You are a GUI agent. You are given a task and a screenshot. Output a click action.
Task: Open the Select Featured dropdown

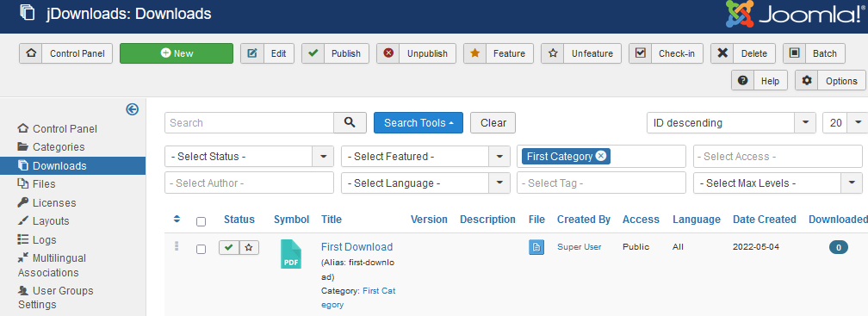point(425,157)
